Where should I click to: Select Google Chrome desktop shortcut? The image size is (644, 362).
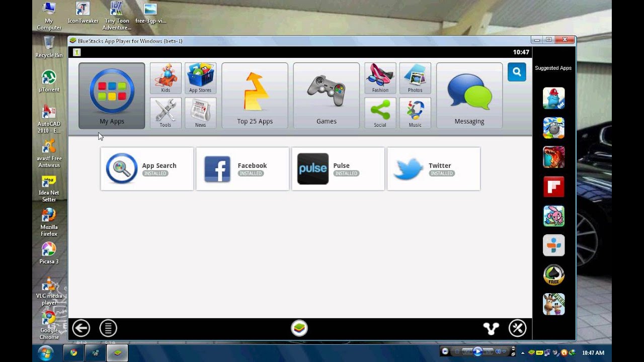pyautogui.click(x=49, y=326)
